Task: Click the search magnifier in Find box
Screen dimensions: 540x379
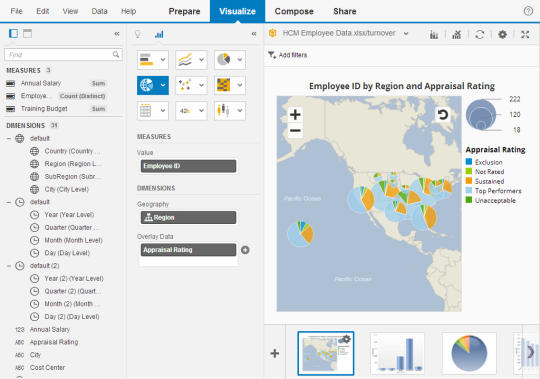Action: click(x=116, y=54)
